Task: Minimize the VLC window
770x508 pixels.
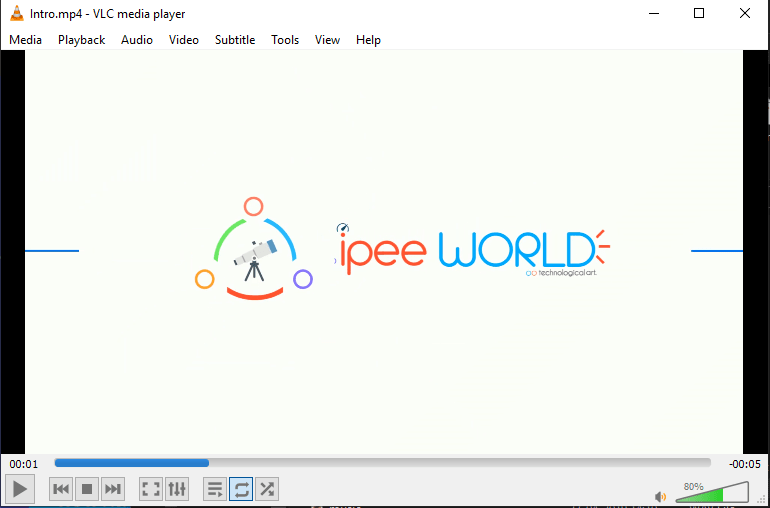Action: [x=654, y=14]
